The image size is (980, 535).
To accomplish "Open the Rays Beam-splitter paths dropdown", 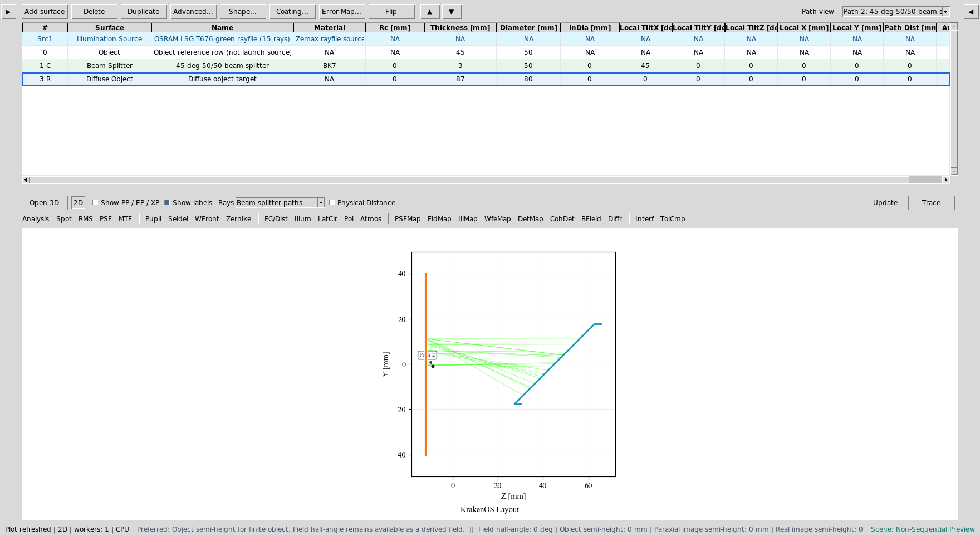I will pos(280,203).
